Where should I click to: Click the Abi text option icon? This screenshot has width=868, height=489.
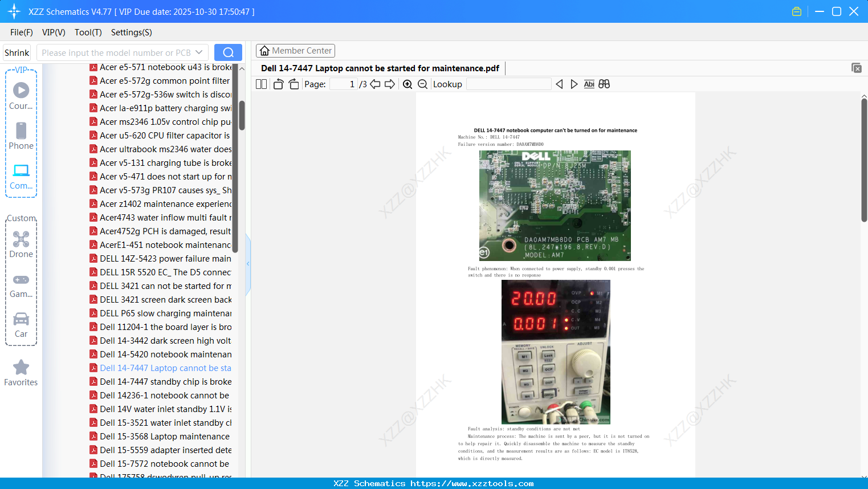[x=589, y=84]
